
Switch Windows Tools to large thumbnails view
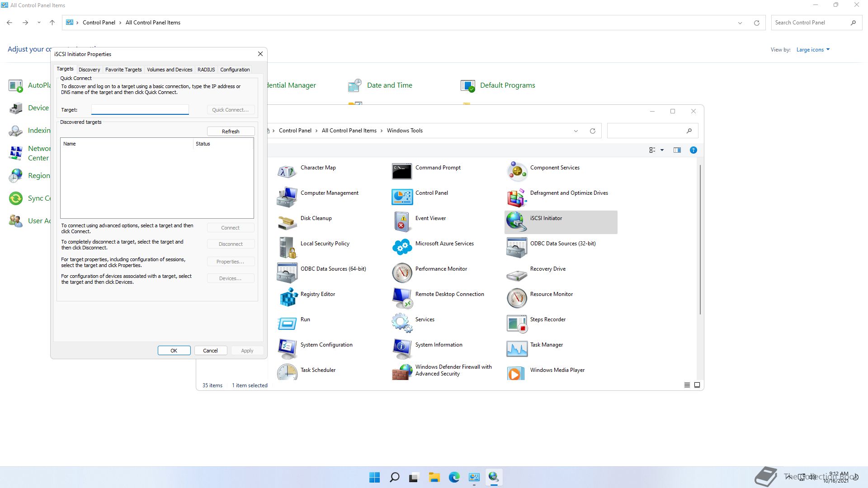(x=697, y=385)
